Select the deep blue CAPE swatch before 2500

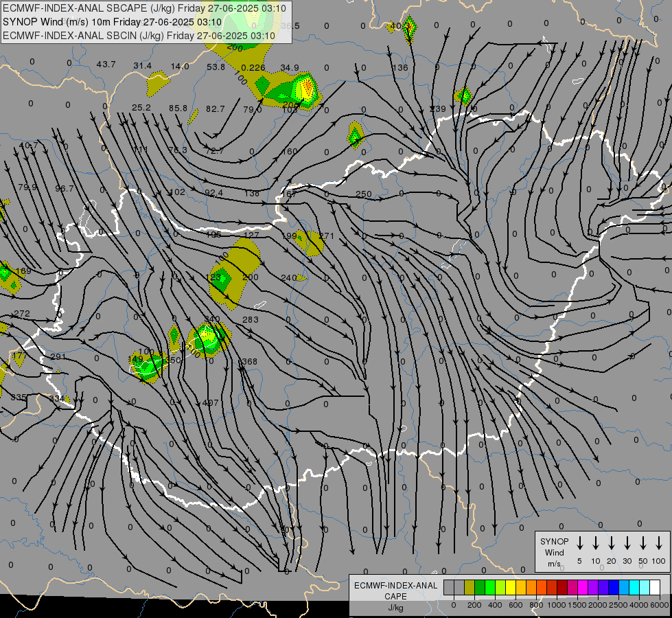pyautogui.click(x=613, y=587)
